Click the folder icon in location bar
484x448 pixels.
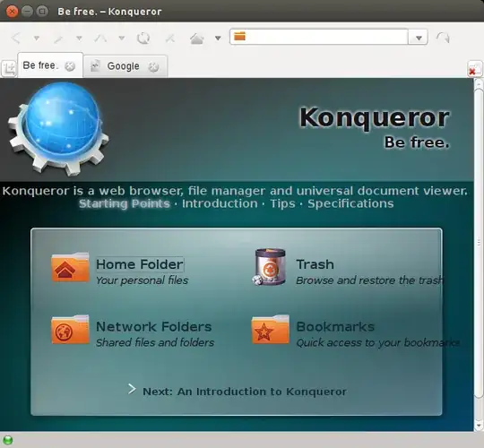(x=239, y=37)
